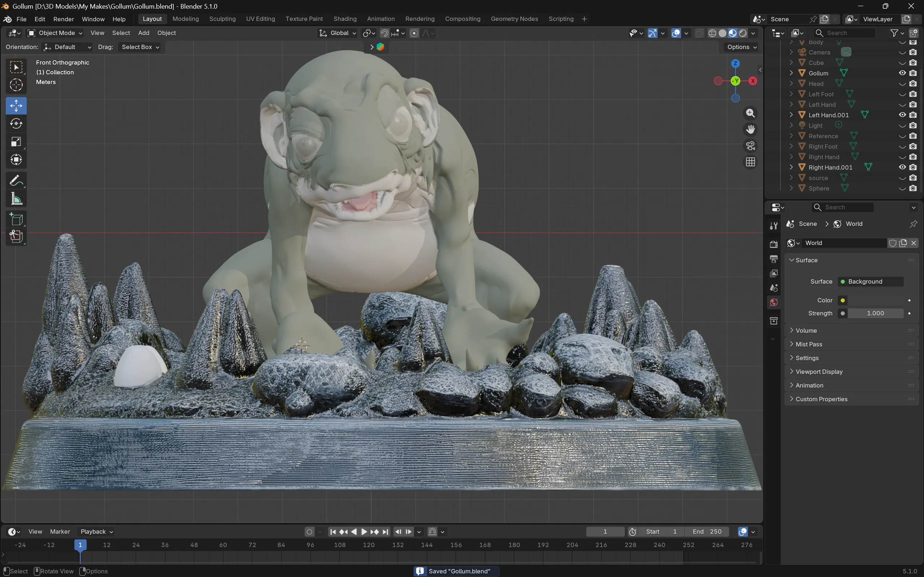
Task: Toggle render visibility for Sphere
Action: click(x=913, y=188)
